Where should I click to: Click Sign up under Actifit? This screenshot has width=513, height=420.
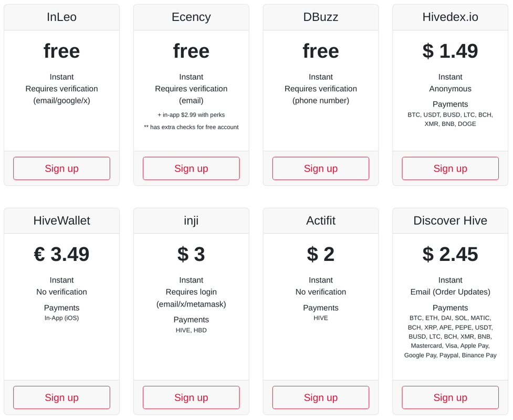click(x=321, y=397)
